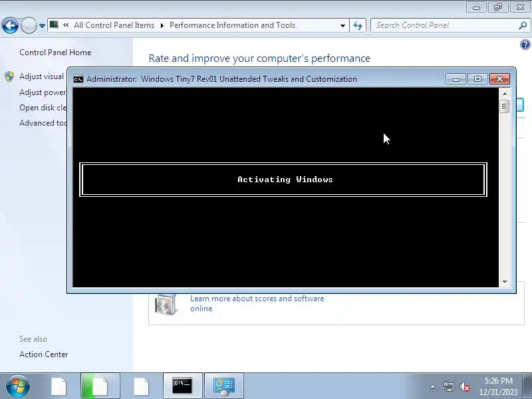Restore down the Control Panel window
The height and width of the screenshot is (399, 532).
coord(498,7)
